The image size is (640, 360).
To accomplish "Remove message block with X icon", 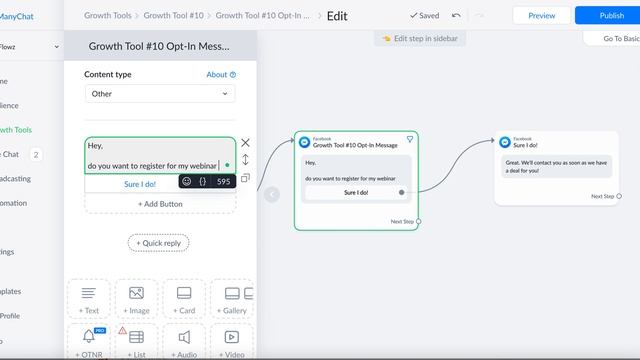I will (245, 142).
